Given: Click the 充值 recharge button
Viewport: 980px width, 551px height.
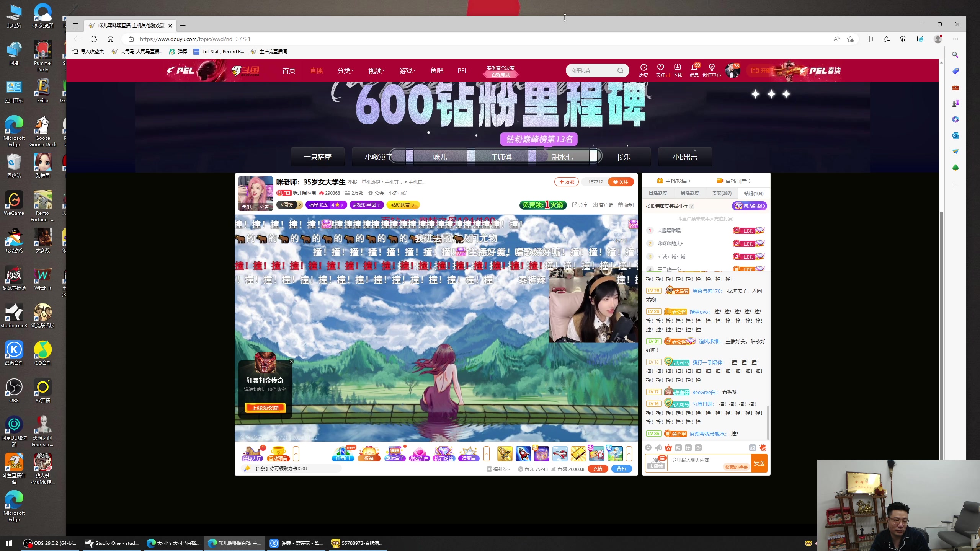Looking at the screenshot, I should (x=598, y=469).
